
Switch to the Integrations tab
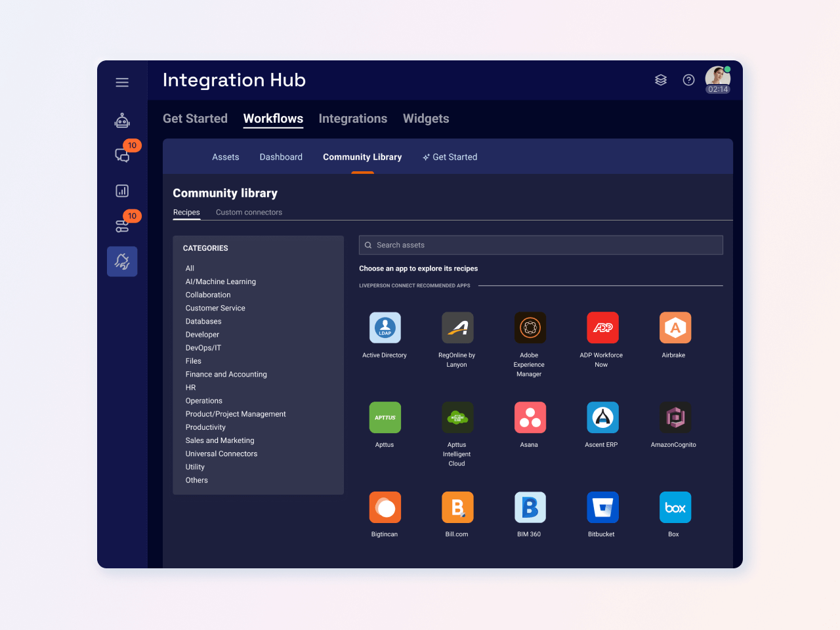click(x=353, y=119)
